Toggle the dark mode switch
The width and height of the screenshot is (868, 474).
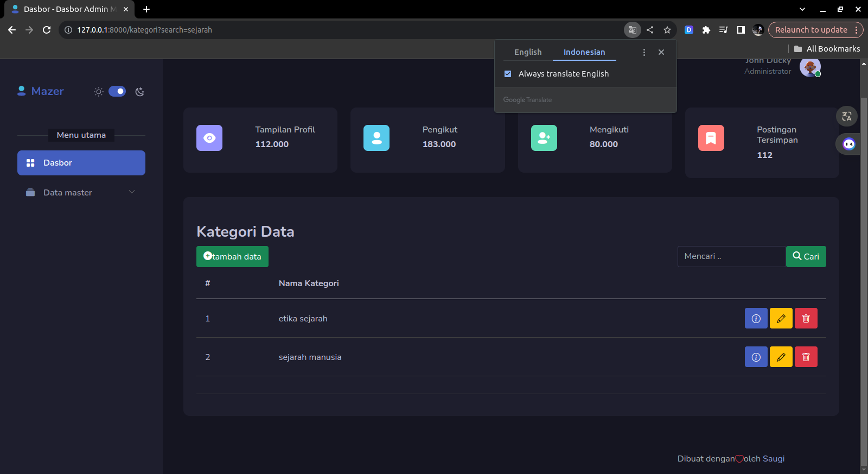pos(117,91)
